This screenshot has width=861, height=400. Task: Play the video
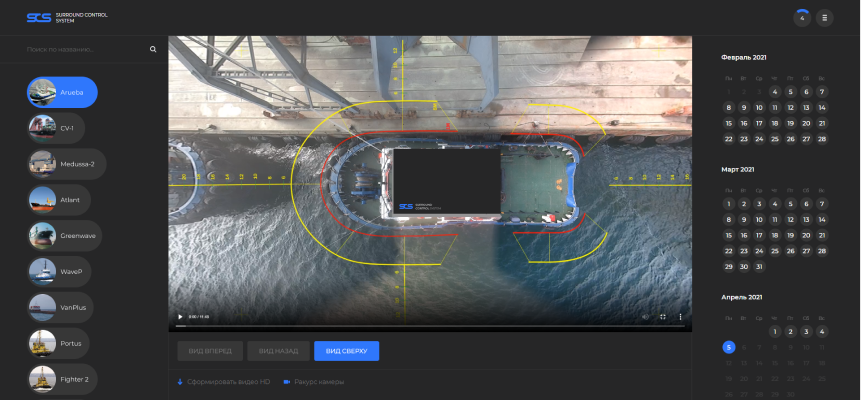click(180, 317)
